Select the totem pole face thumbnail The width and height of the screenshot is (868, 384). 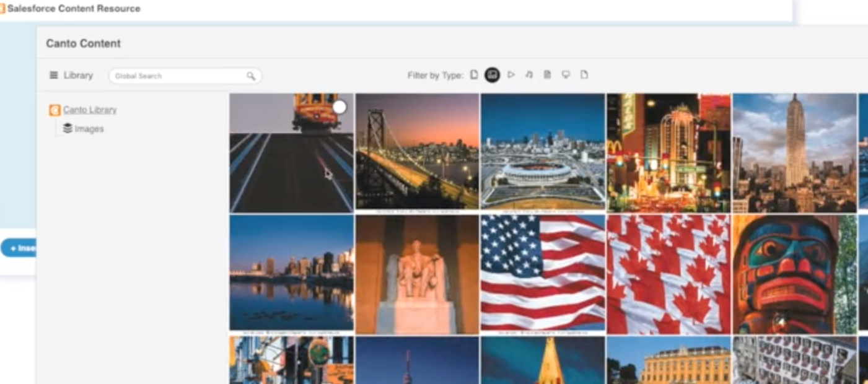794,274
